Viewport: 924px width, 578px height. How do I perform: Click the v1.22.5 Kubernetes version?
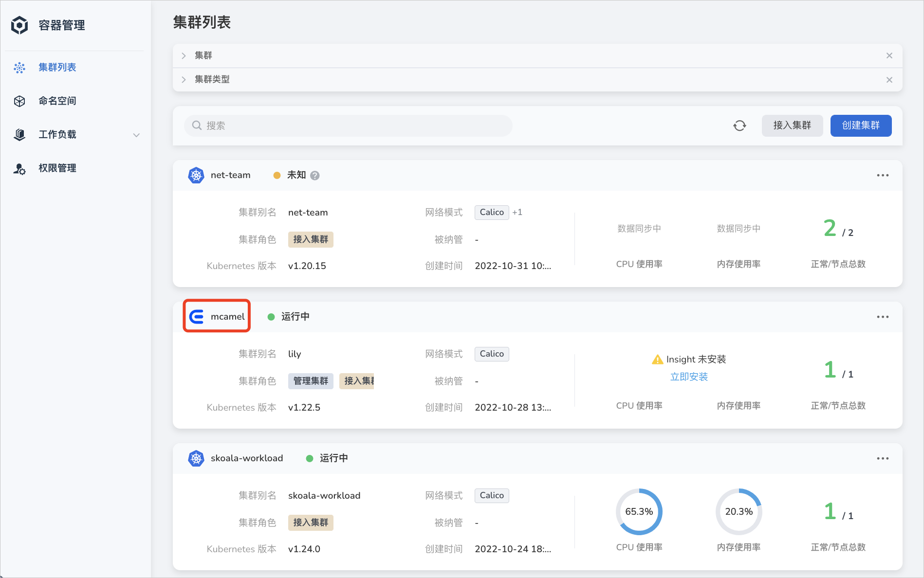pyautogui.click(x=304, y=408)
